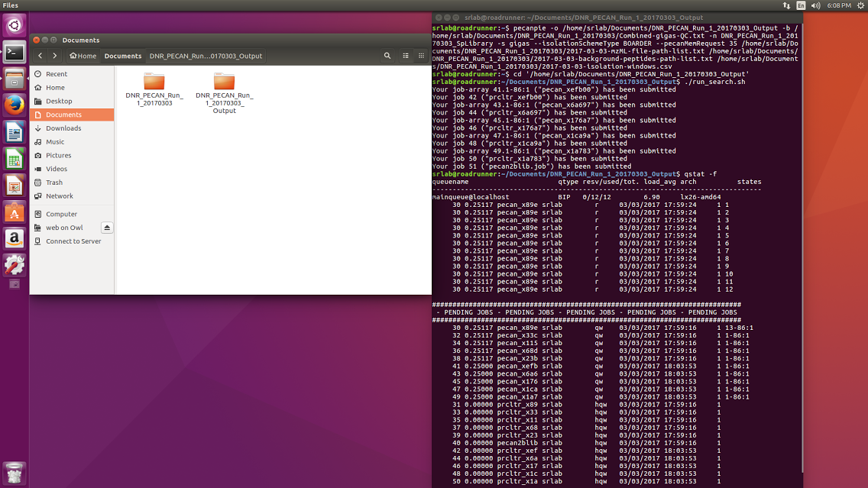Screen dimensions: 868x488
Task: Click Connect to Server in sidebar
Action: pyautogui.click(x=73, y=241)
